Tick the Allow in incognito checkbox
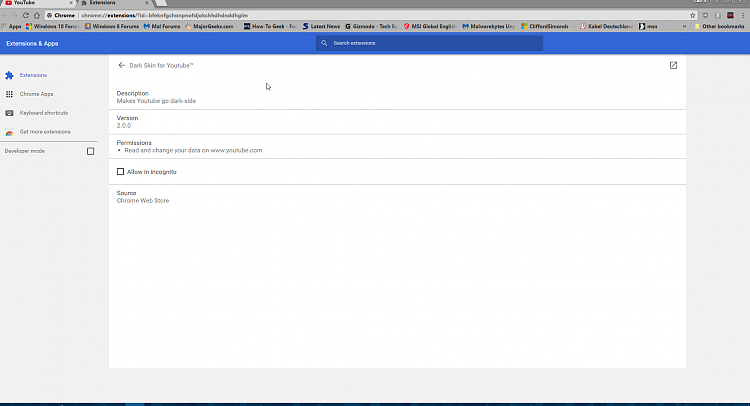 coord(121,172)
